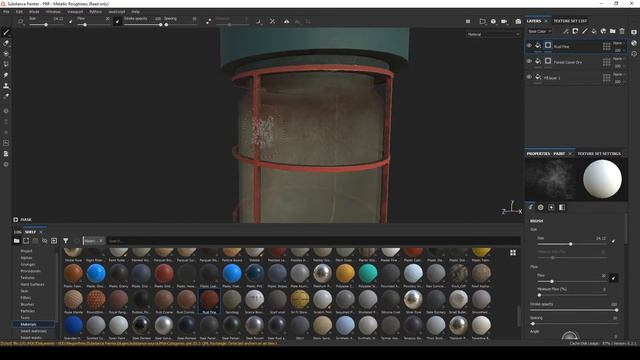Open the camera screenshot icon in viewport toolbar
Viewport: 640px width, 360px height.
pyautogui.click(x=518, y=21)
